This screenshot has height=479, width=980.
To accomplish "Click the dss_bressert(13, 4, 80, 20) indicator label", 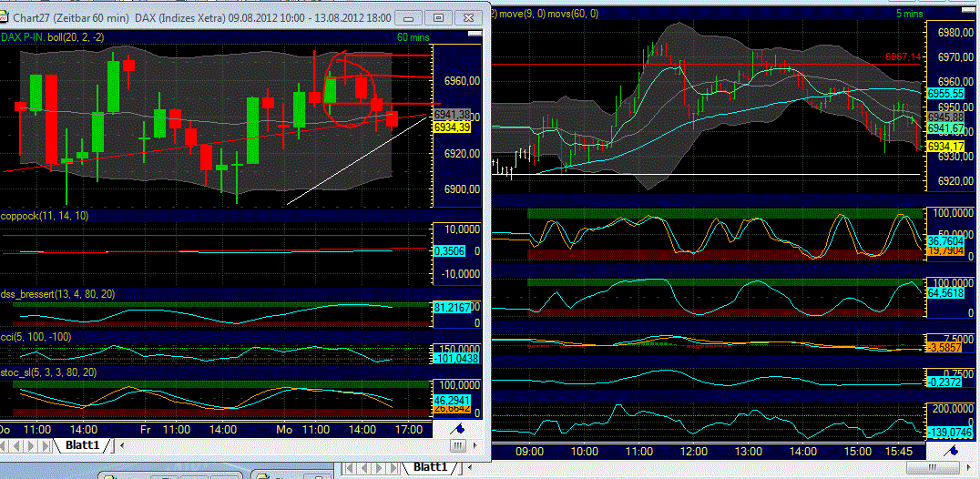I will pos(57,293).
